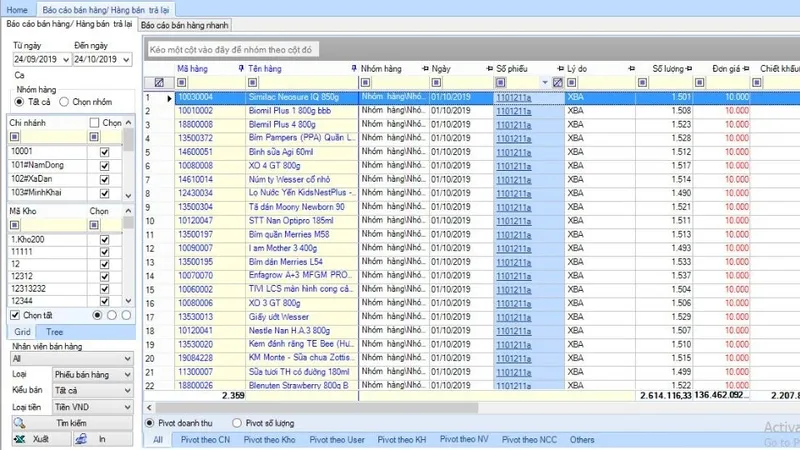Toggle the Chọn tất checkbox
The width and height of the screenshot is (800, 450).
15,315
